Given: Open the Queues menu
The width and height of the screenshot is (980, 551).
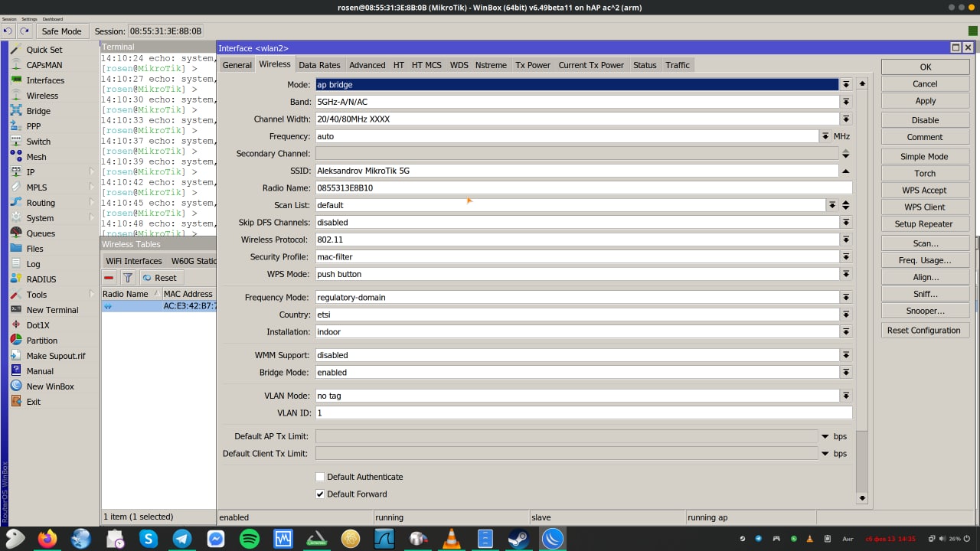Looking at the screenshot, I should click(41, 233).
